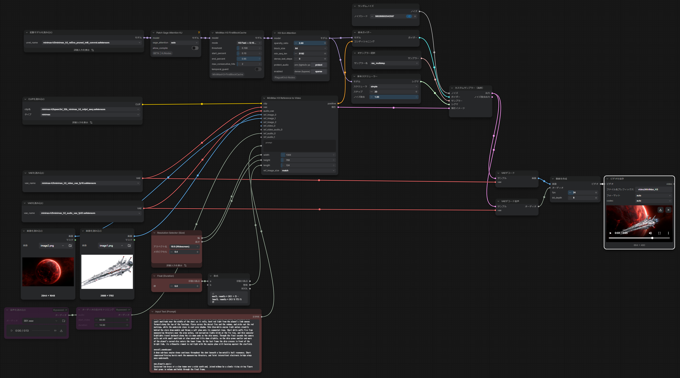Screen dimensions: 680x378
Task: Click advanced-inputs icon in diffusion model loader
Action: (x=92, y=50)
